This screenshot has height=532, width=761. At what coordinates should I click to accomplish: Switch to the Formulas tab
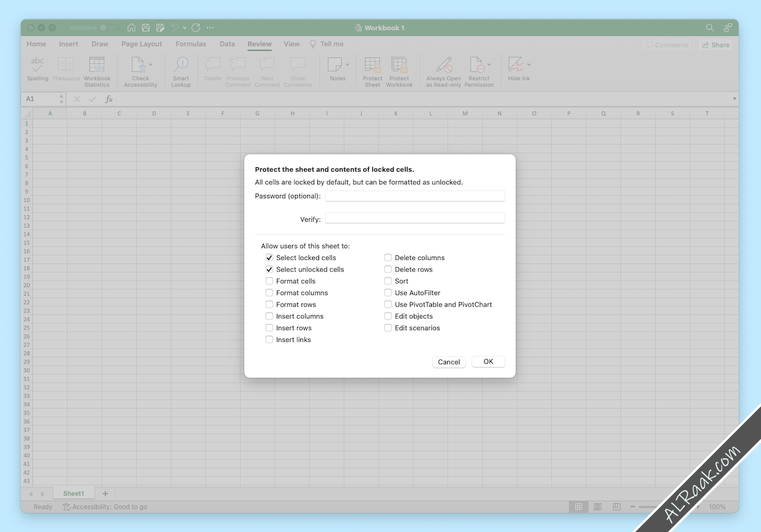(191, 44)
